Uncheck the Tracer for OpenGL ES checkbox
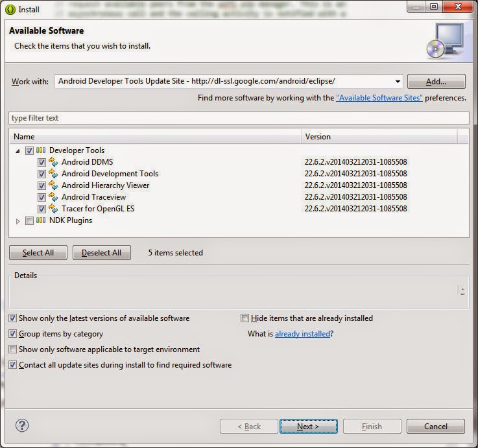Image resolution: width=478 pixels, height=448 pixels. click(x=42, y=209)
